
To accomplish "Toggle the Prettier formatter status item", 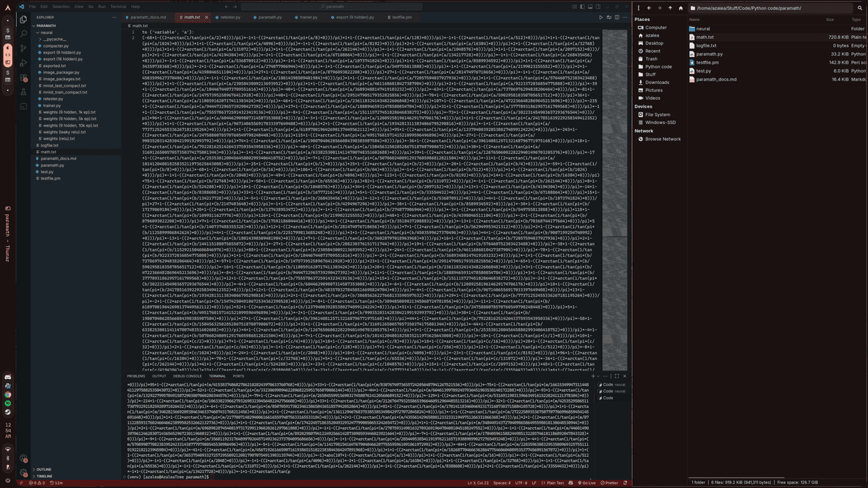I will coord(609,483).
